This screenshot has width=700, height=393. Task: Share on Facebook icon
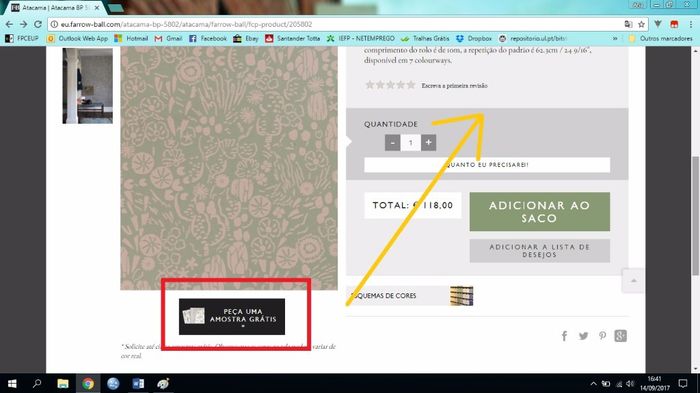click(564, 336)
